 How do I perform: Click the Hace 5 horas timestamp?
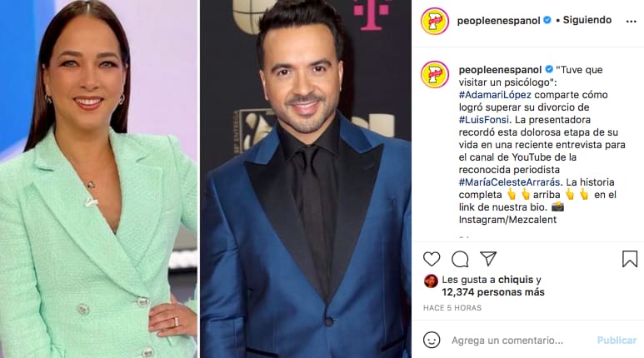tap(452, 308)
